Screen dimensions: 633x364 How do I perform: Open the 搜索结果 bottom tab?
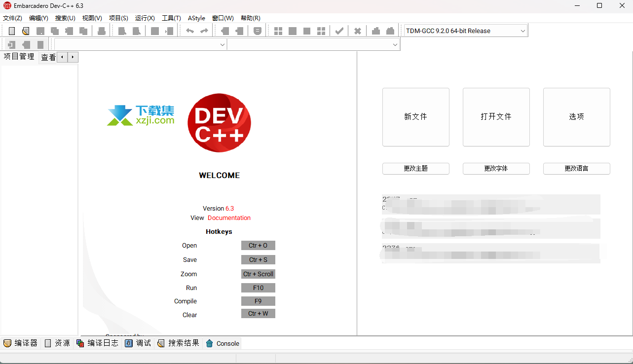pyautogui.click(x=179, y=343)
